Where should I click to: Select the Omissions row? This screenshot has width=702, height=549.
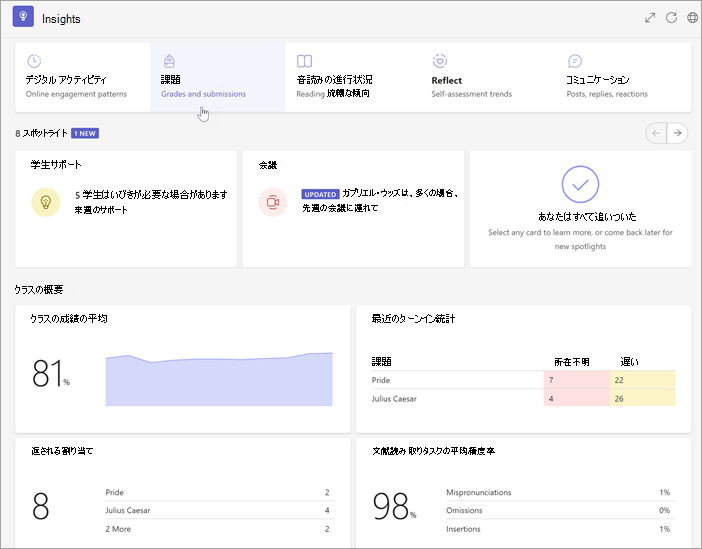561,510
